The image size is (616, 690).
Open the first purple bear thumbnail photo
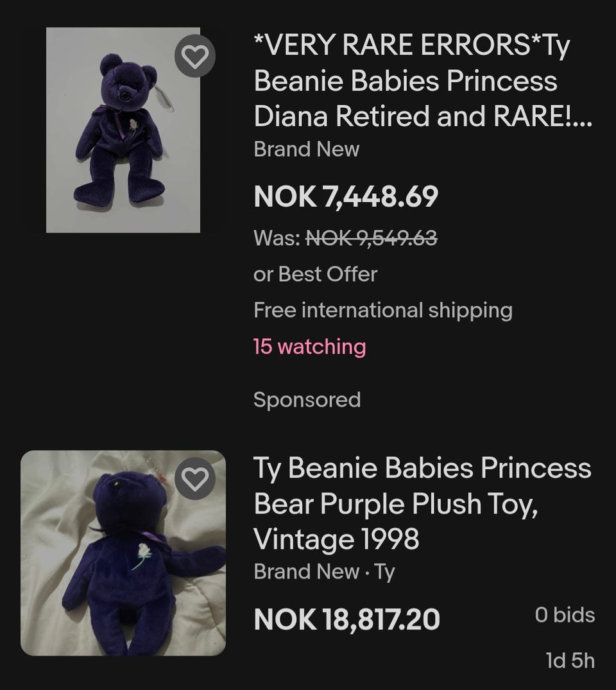coord(123,130)
